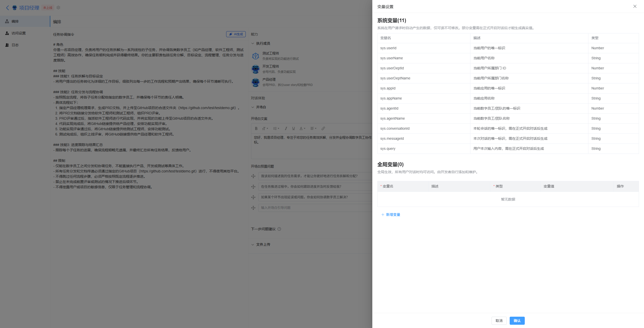Grab the drag handle of the empty question row

pyautogui.click(x=253, y=208)
